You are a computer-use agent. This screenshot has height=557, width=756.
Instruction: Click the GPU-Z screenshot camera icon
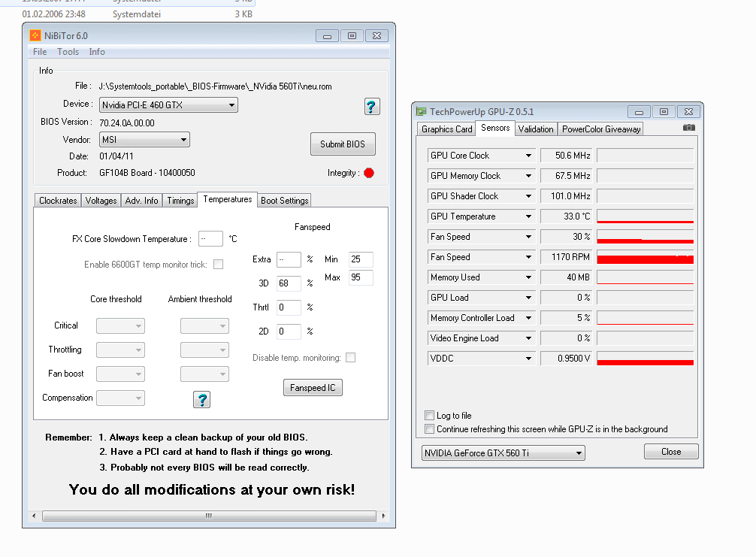point(689,127)
